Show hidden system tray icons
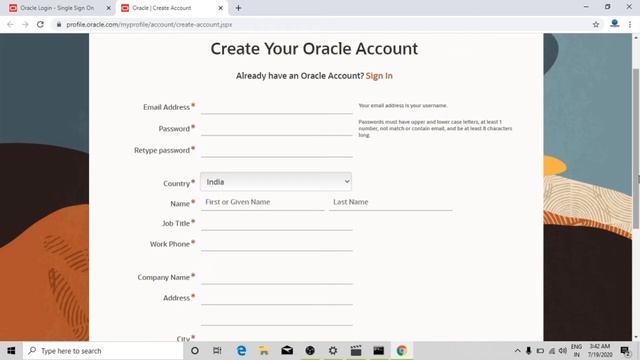 tap(517, 351)
